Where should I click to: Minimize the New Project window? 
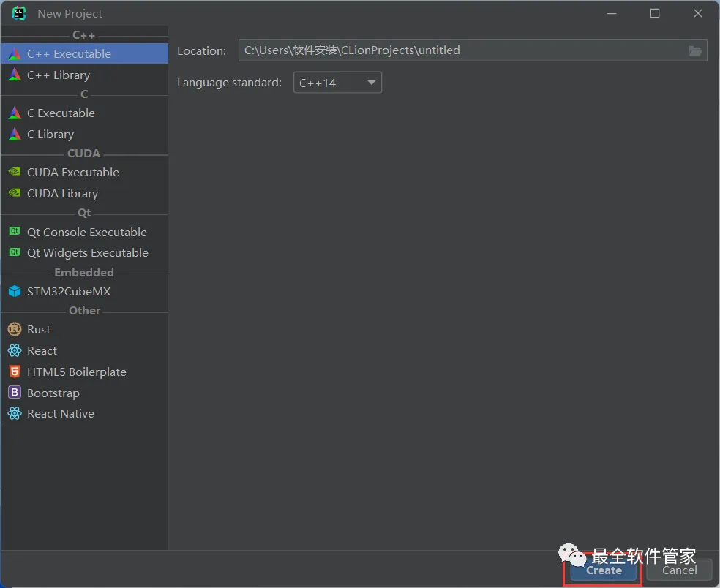[612, 13]
